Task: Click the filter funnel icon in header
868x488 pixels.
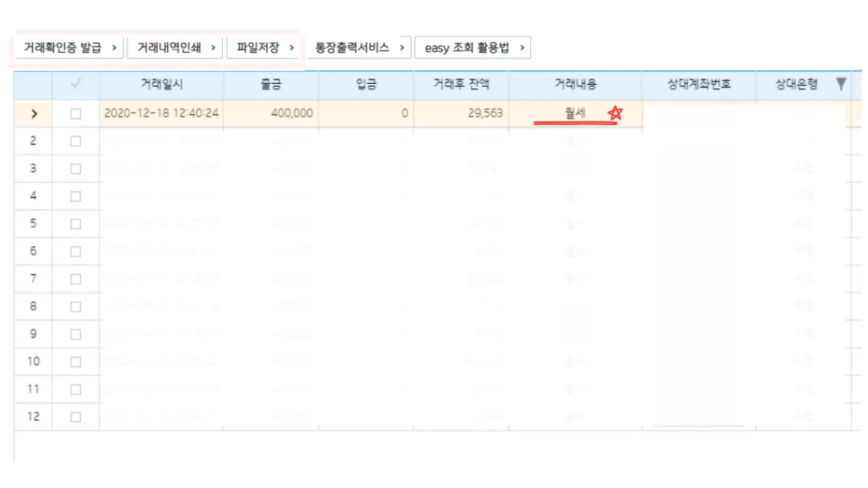Action: (841, 85)
